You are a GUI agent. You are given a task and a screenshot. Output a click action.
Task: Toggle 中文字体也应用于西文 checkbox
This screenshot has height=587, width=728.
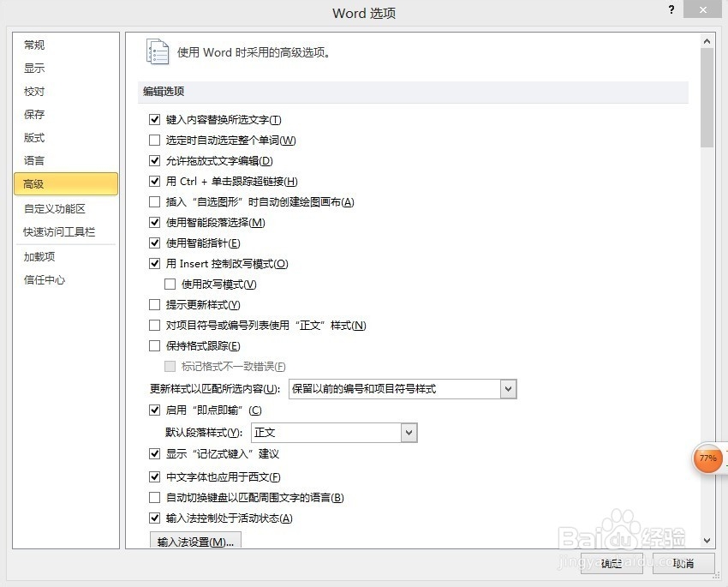tap(155, 477)
